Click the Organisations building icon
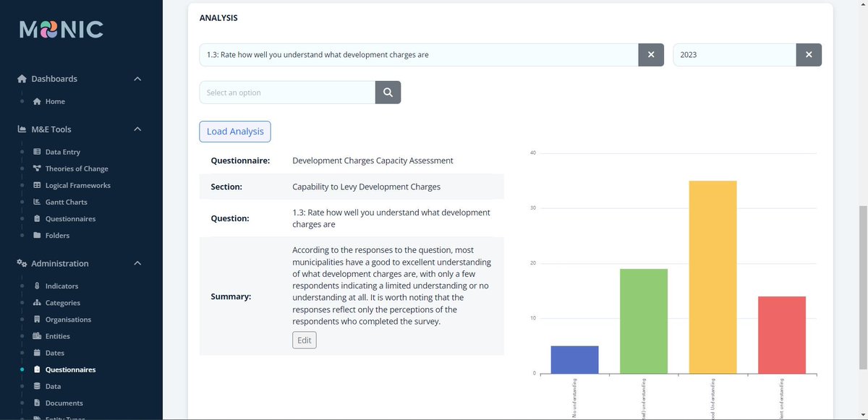Image resolution: width=868 pixels, height=420 pixels. coord(37,320)
